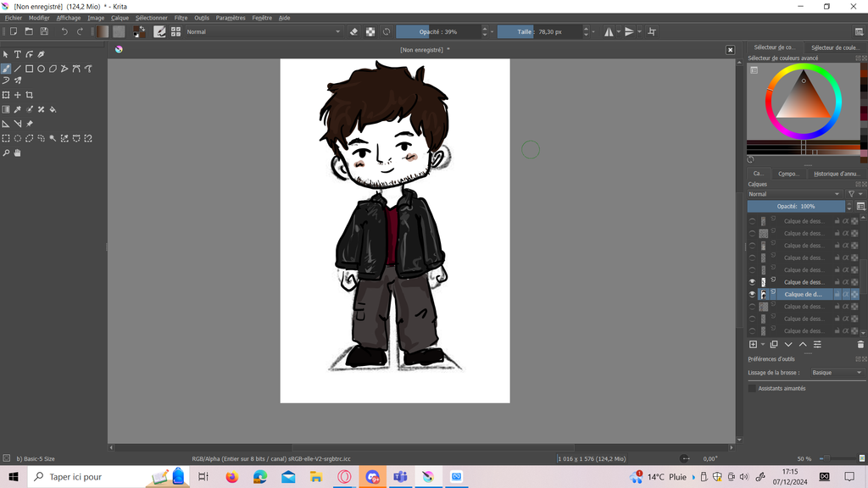Open the Filtre menu
Image resolution: width=868 pixels, height=488 pixels.
[x=181, y=18]
